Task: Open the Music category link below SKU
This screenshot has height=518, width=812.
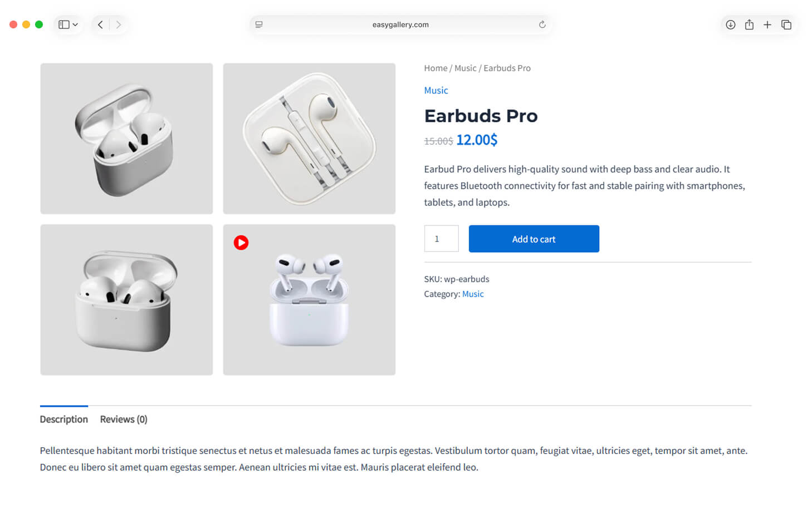Action: [x=473, y=294]
